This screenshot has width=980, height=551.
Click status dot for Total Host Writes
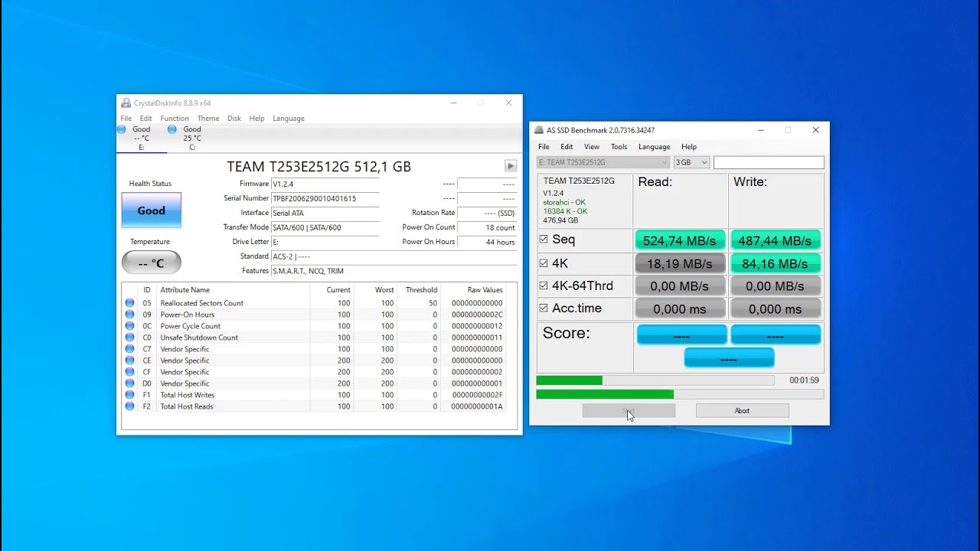[129, 395]
